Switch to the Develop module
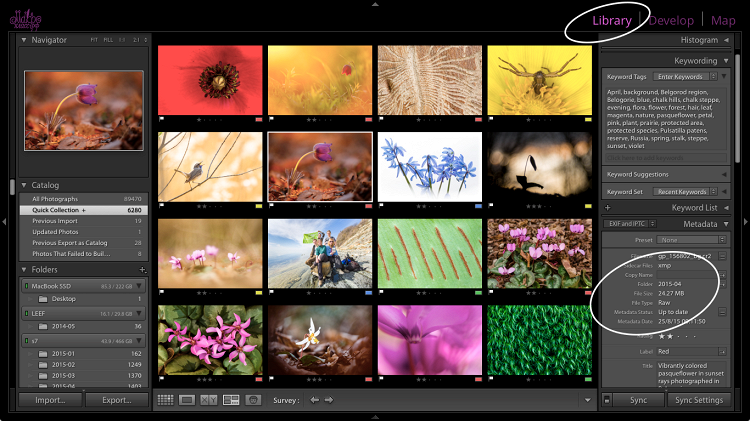This screenshot has width=750, height=421. 671,21
